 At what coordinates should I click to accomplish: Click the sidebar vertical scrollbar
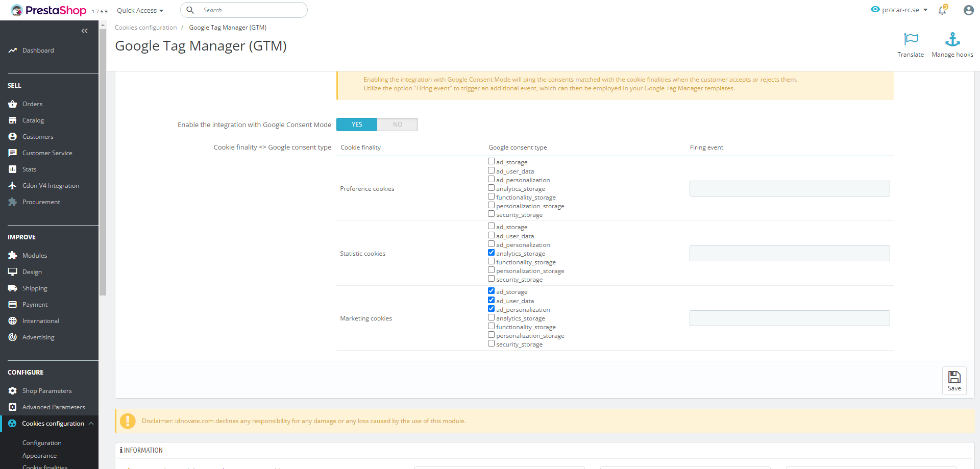pyautogui.click(x=103, y=162)
